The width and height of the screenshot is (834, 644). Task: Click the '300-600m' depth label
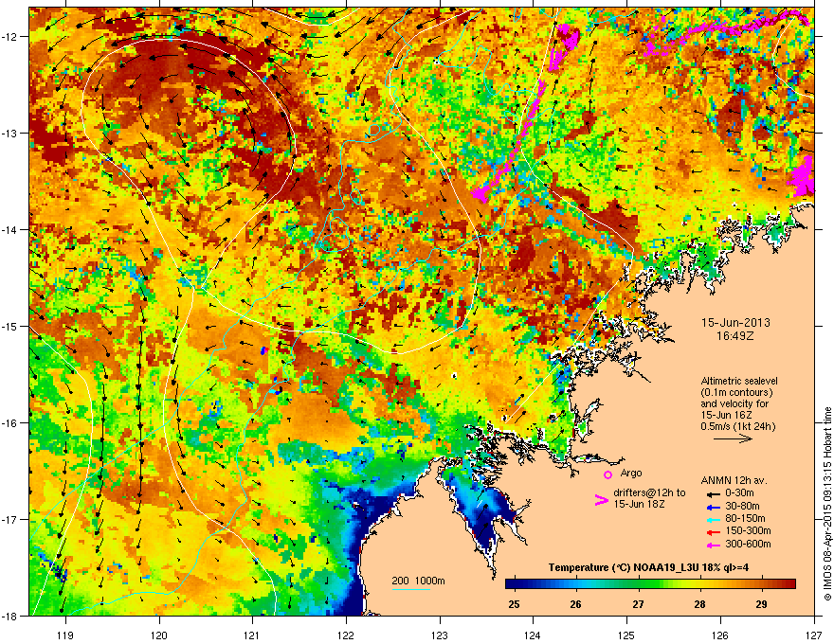748,545
